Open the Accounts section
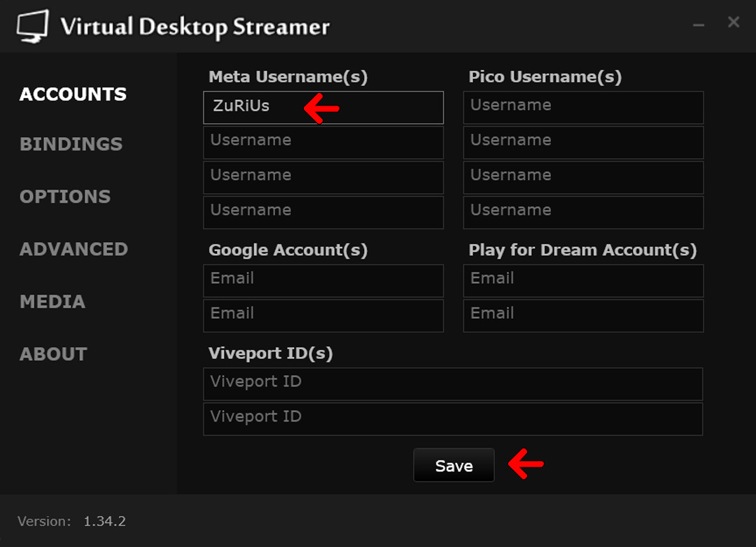The width and height of the screenshot is (756, 547). tap(73, 94)
